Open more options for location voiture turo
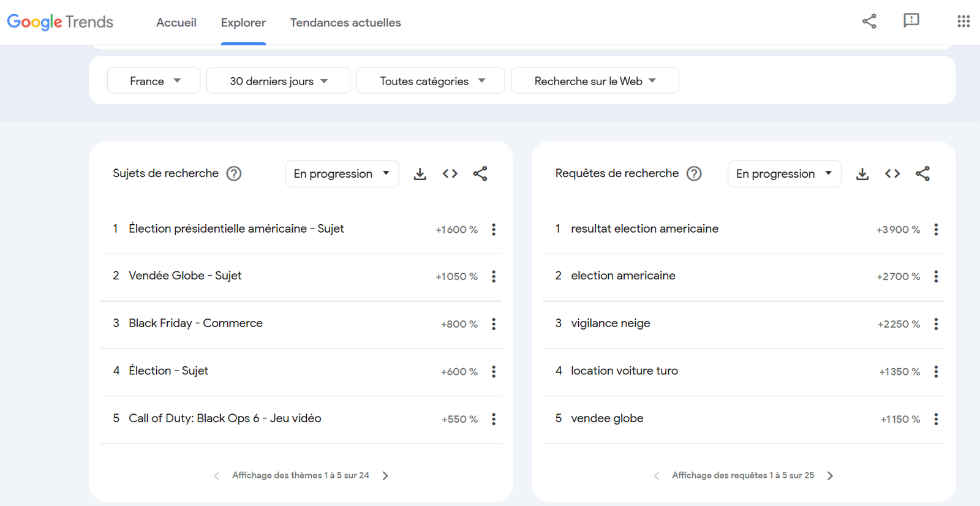 tap(936, 371)
